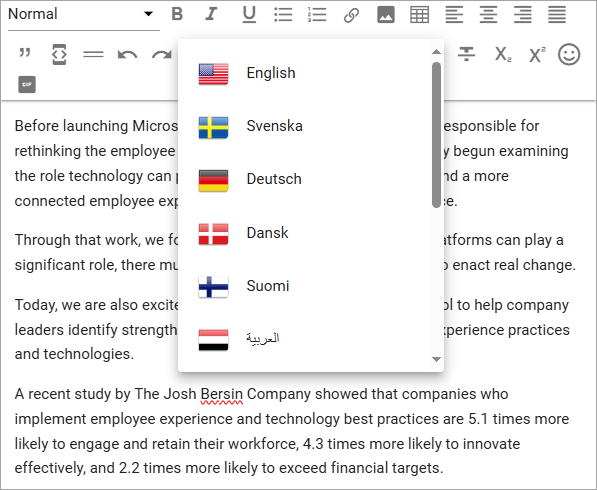Insert a bulleted list
The height and width of the screenshot is (490, 597).
[x=283, y=14]
